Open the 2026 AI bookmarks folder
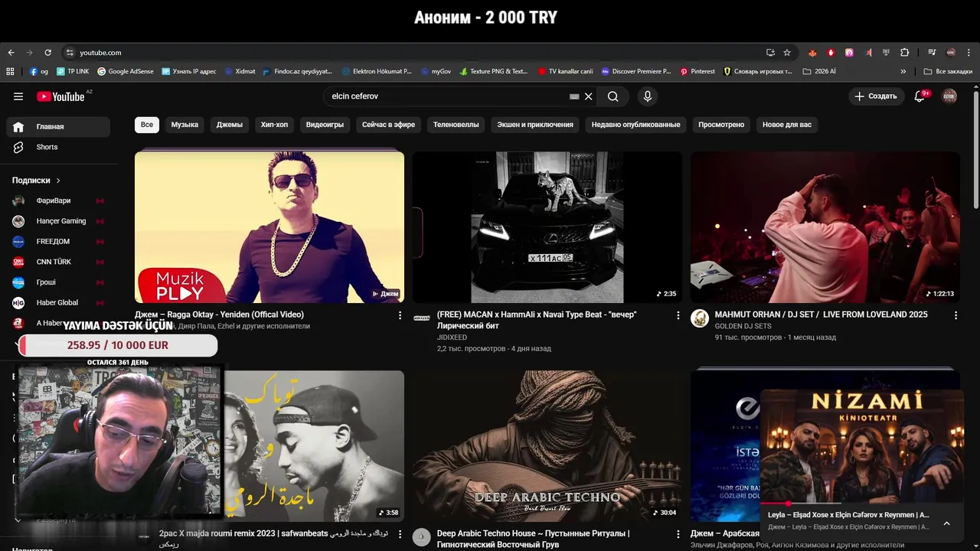980x551 pixels. point(819,71)
